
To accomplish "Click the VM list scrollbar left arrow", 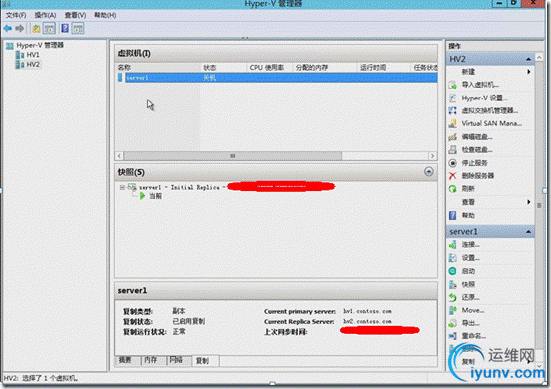I will 119,156.
